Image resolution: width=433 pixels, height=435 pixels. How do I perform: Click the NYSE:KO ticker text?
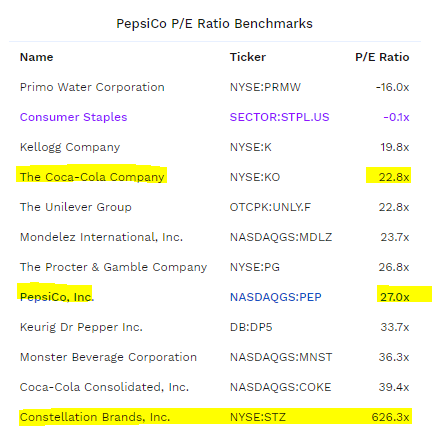(x=255, y=177)
